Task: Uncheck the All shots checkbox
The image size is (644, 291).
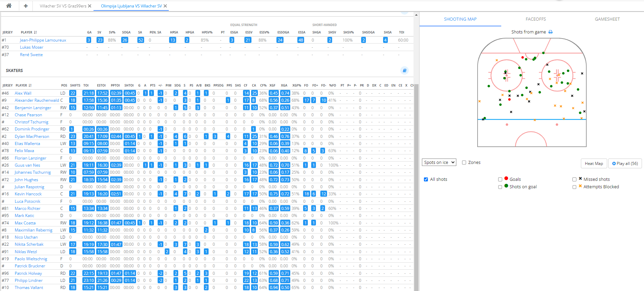Action: point(426,179)
